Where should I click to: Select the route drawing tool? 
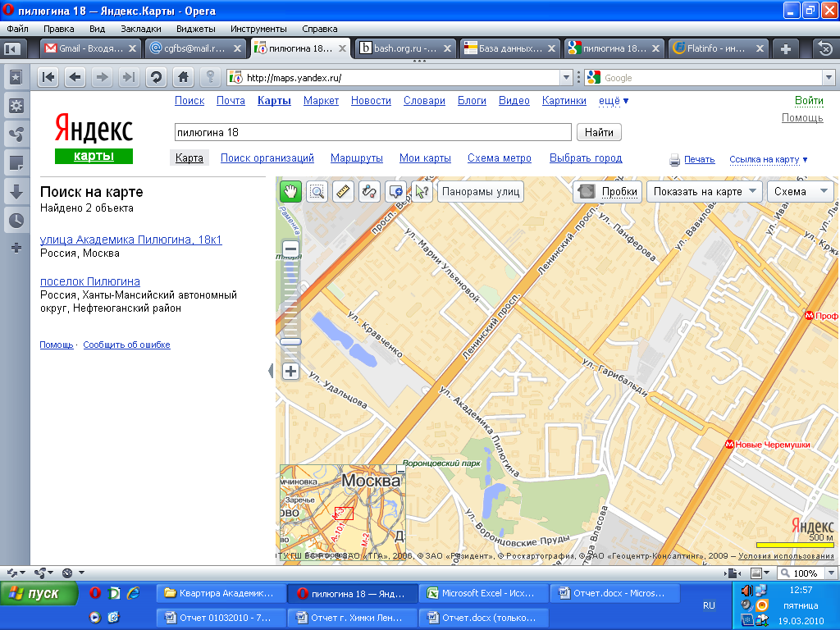pyautogui.click(x=369, y=192)
